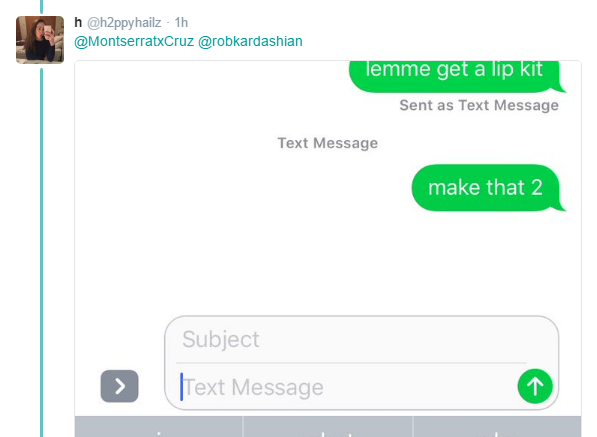The image size is (597, 437).
Task: Click the centered "Text Message" header label
Action: [x=328, y=143]
